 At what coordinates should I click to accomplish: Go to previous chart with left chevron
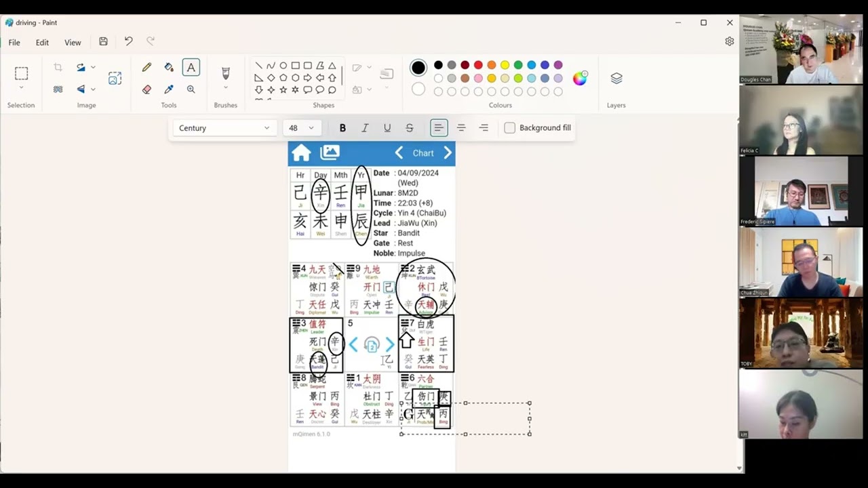tap(399, 153)
